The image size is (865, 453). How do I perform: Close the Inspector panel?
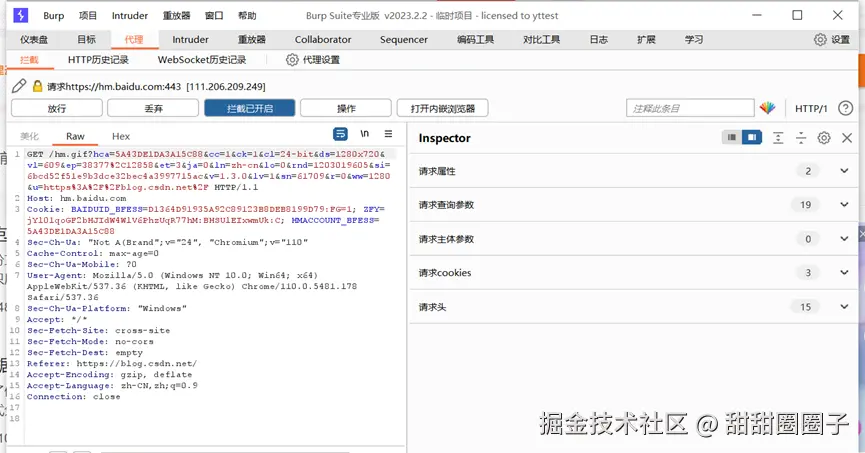click(x=847, y=138)
